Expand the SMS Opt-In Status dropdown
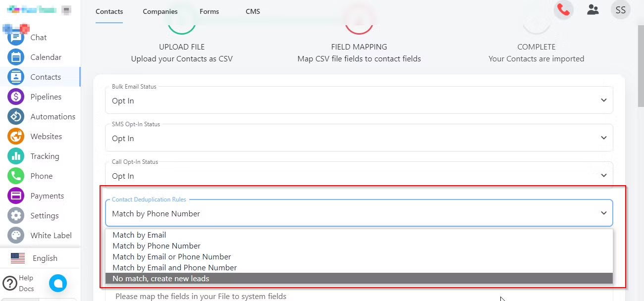Screen dimensions: 644x301 coord(359,138)
